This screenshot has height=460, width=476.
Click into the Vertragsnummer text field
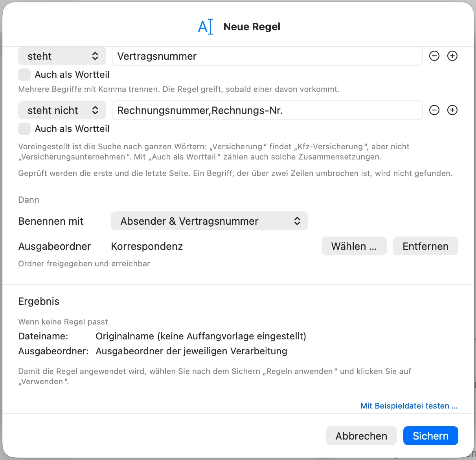coord(267,56)
